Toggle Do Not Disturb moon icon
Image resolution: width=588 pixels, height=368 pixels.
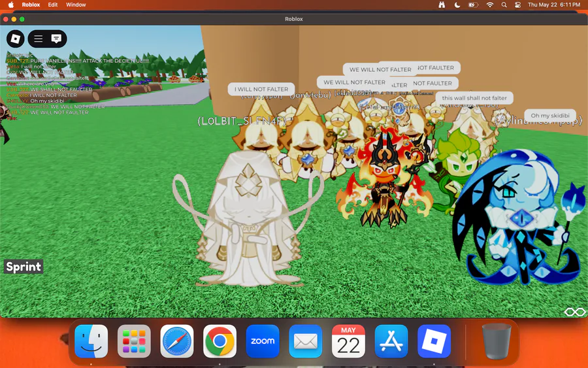coord(457,5)
